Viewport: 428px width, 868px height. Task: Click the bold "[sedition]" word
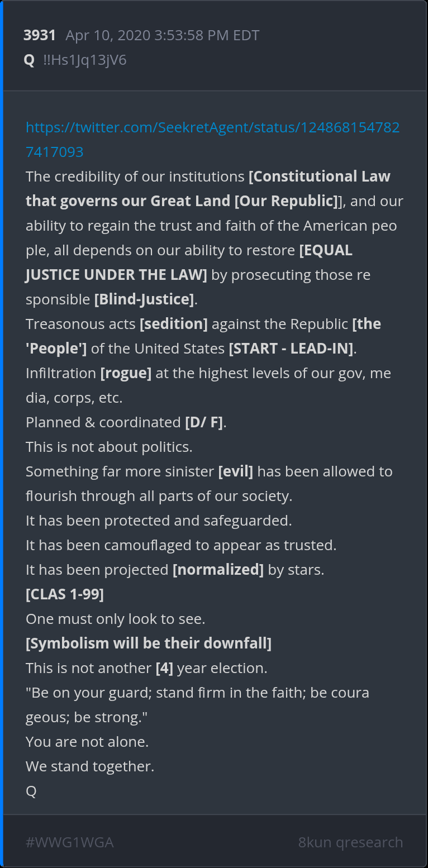pyautogui.click(x=174, y=324)
